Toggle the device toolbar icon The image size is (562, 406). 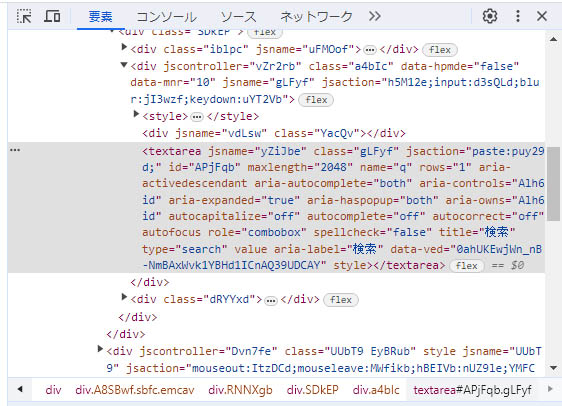click(x=52, y=16)
